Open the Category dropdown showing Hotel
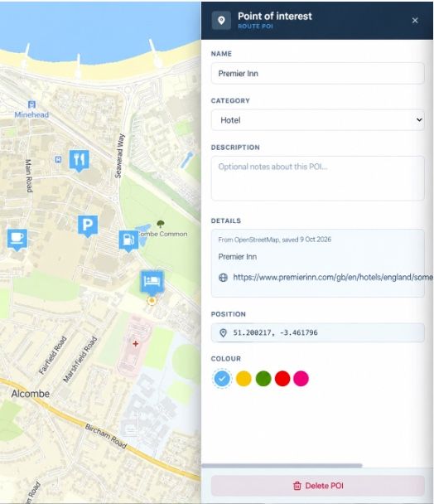Image resolution: width=434 pixels, height=504 pixels. pos(318,120)
